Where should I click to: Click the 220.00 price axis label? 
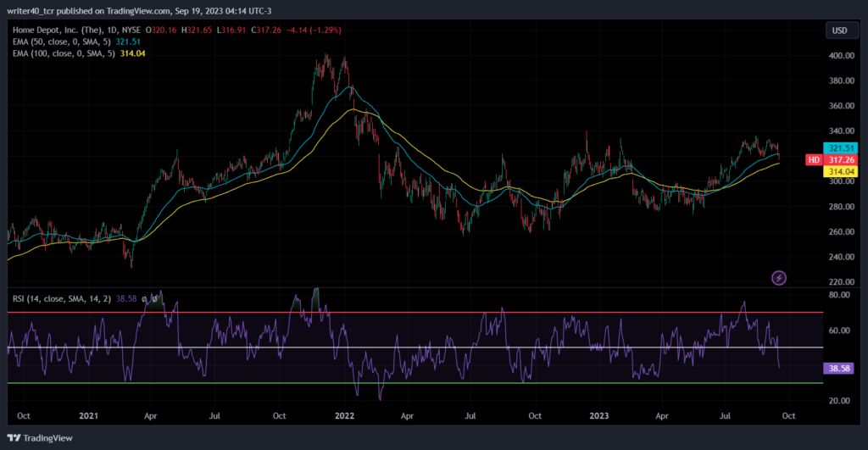(841, 281)
